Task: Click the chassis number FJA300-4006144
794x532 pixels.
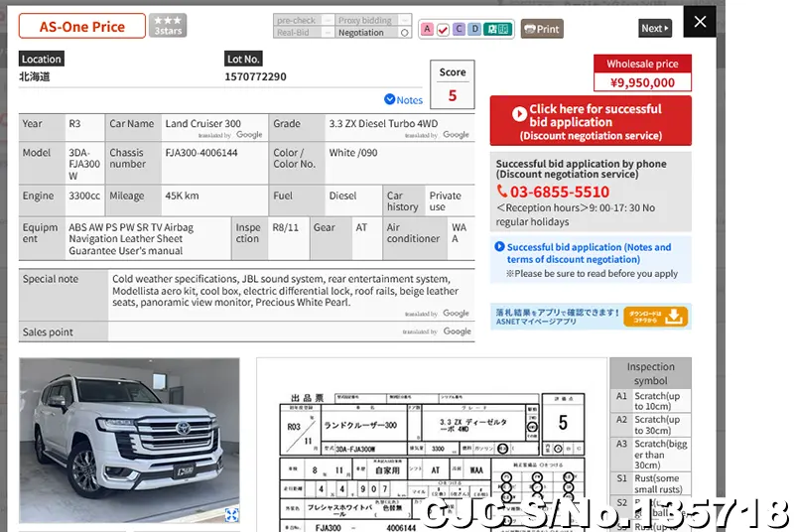Action: tap(201, 153)
